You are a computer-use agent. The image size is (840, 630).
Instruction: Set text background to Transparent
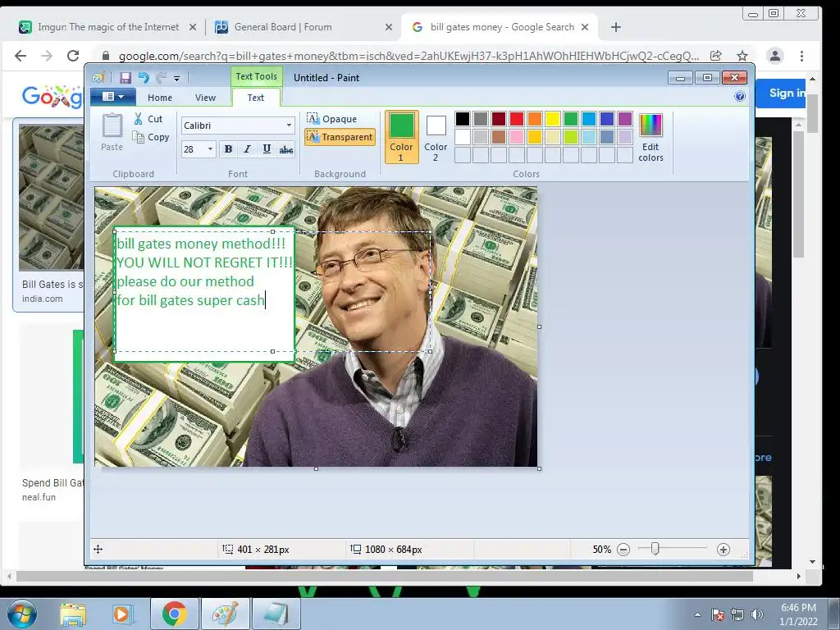(340, 137)
